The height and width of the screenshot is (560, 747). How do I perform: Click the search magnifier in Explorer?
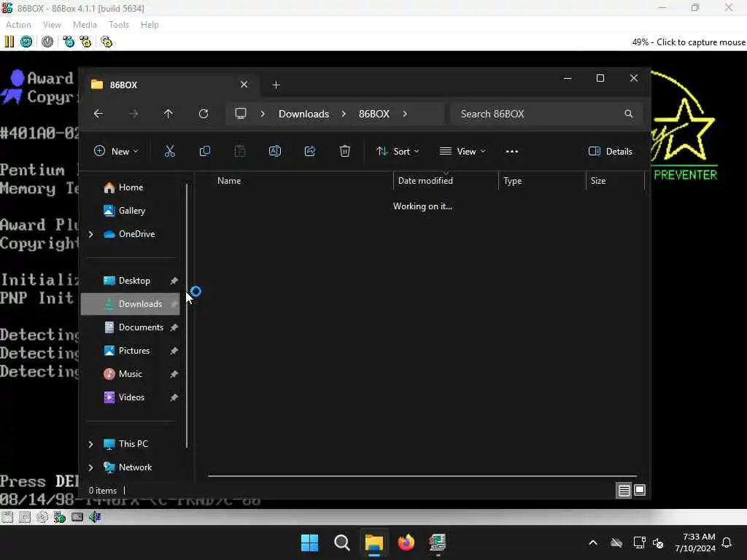pos(628,114)
